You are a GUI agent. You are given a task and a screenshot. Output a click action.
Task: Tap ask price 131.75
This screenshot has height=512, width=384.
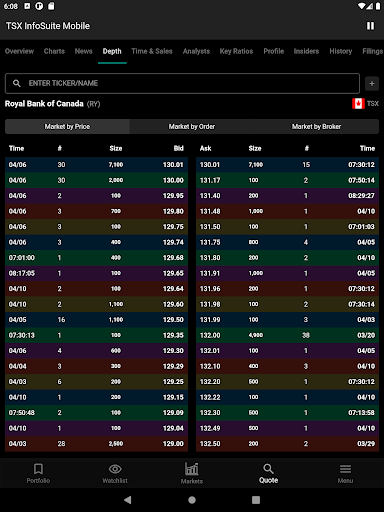(x=210, y=242)
